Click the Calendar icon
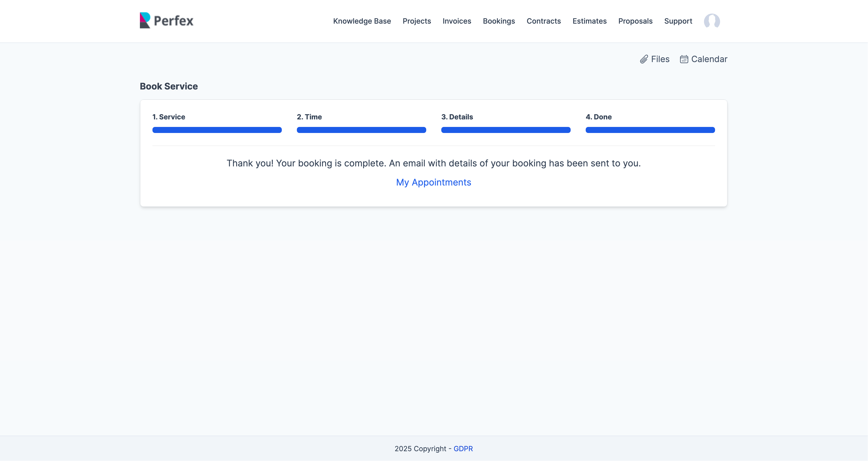868x461 pixels. click(684, 59)
